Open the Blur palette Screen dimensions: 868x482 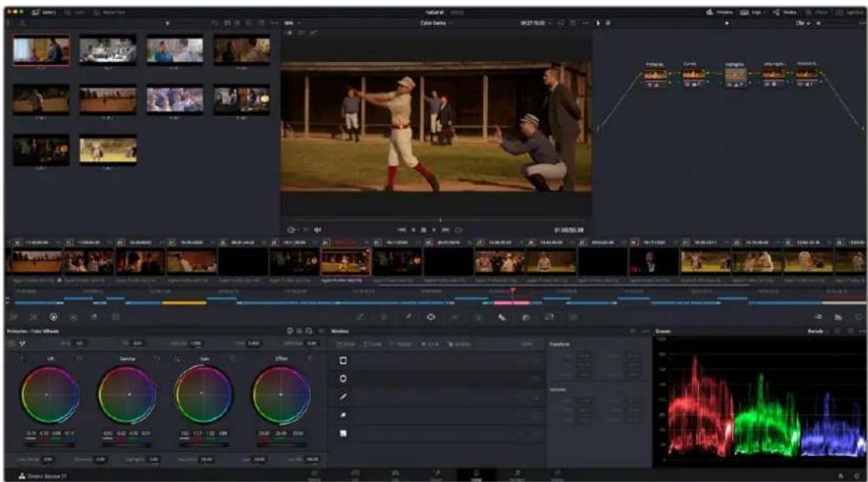coord(502,317)
